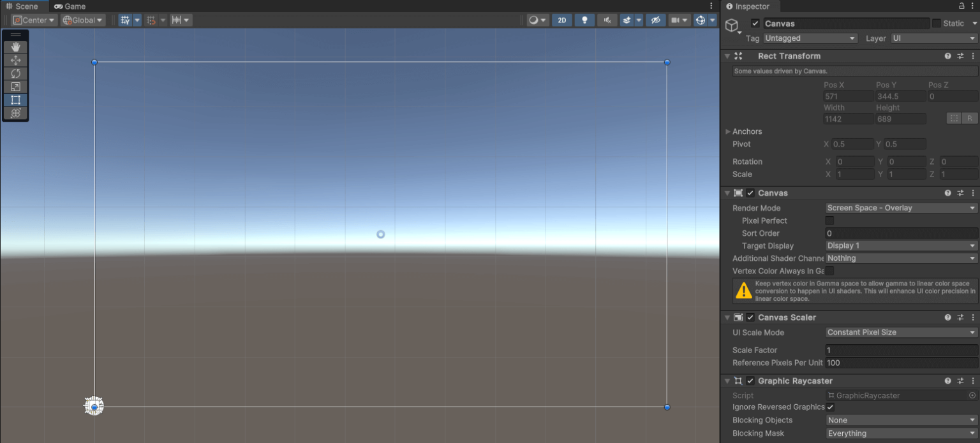This screenshot has height=443, width=980.
Task: Select the Move tool in tool palette
Action: pyautogui.click(x=16, y=61)
